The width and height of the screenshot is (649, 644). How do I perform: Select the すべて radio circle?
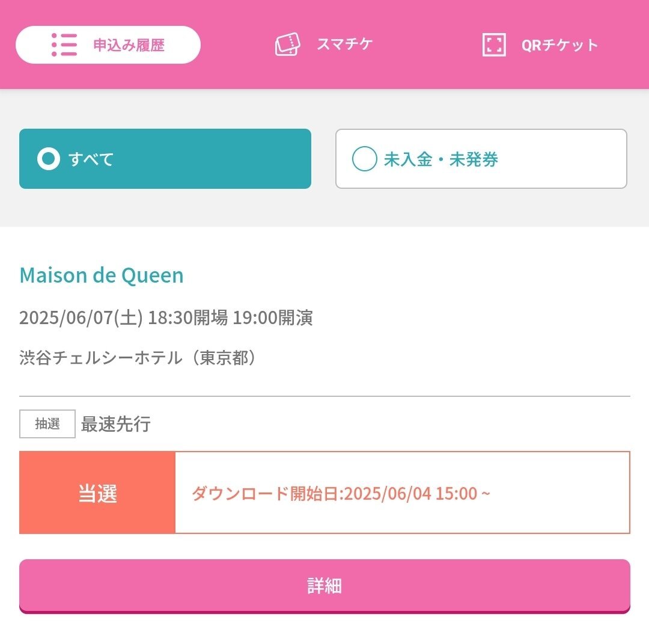coord(49,159)
